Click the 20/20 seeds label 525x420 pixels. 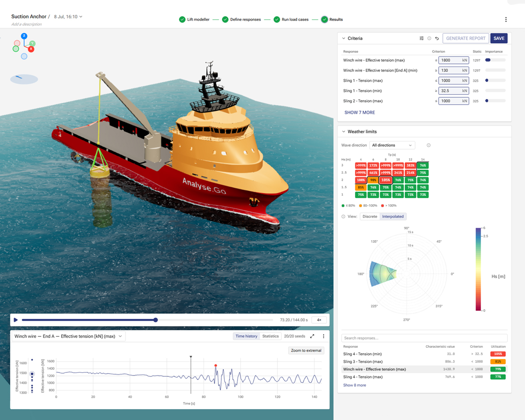click(294, 336)
